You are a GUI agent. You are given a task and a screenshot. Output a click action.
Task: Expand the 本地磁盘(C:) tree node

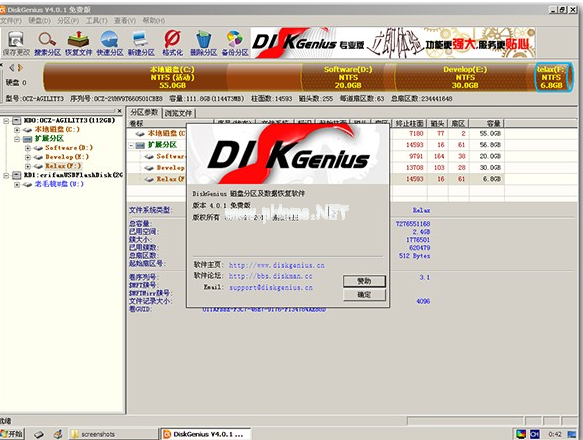(x=17, y=130)
